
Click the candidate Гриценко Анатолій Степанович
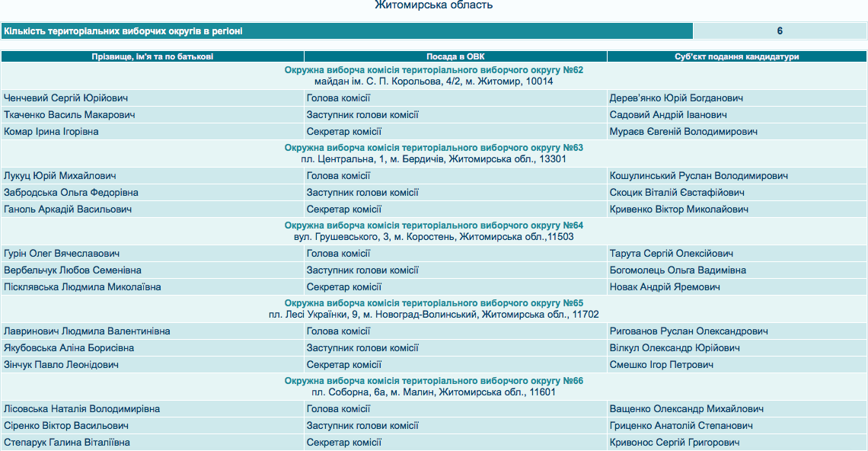click(681, 426)
